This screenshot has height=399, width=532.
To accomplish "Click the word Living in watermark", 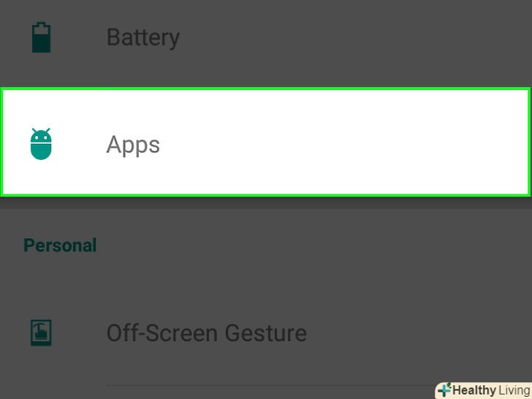I will [514, 390].
